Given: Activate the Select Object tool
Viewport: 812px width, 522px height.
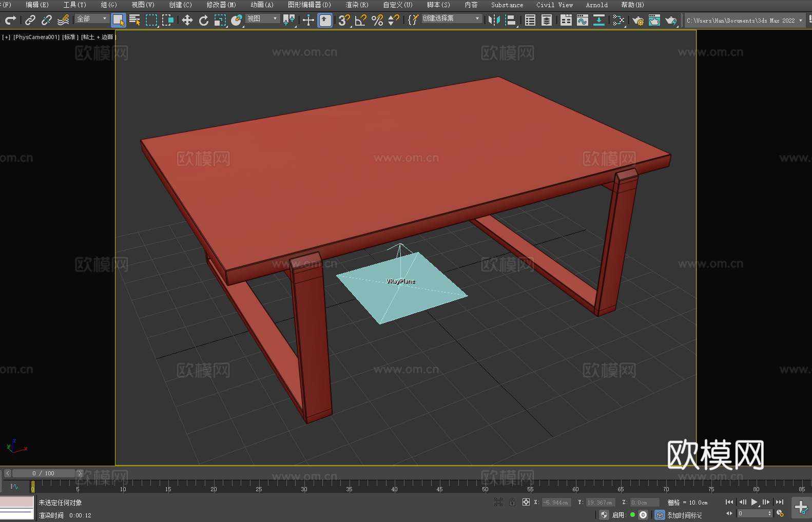Looking at the screenshot, I should (x=119, y=20).
